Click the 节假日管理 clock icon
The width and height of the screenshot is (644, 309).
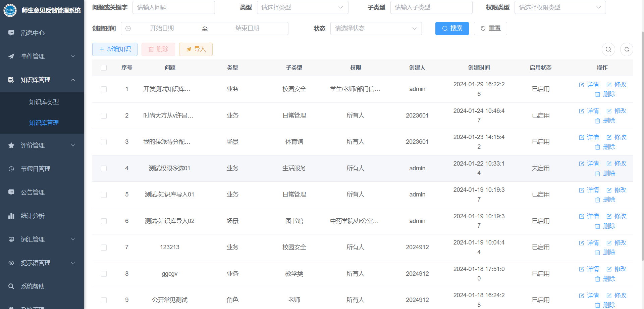11,169
